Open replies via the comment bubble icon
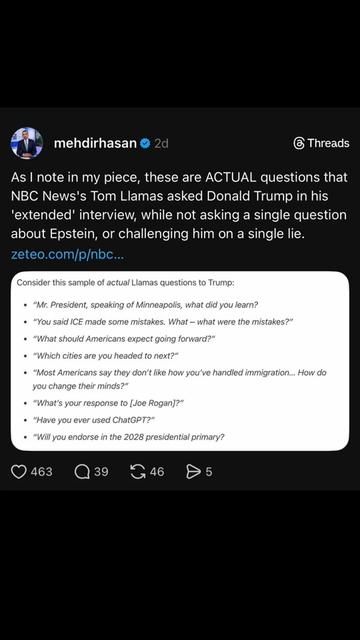 coord(82,472)
